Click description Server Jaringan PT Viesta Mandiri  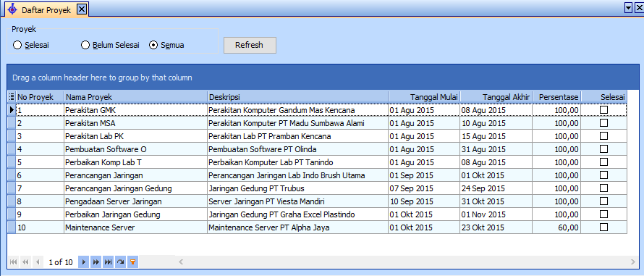click(298, 201)
